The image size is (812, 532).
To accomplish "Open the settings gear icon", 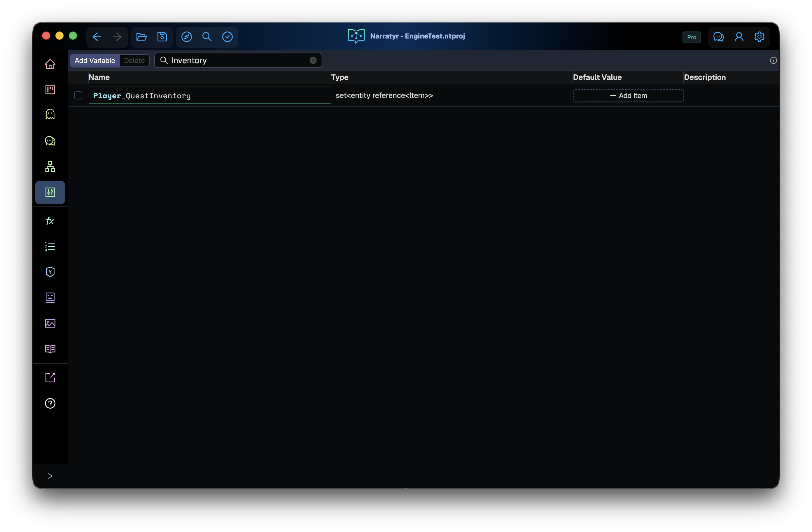I will point(759,36).
